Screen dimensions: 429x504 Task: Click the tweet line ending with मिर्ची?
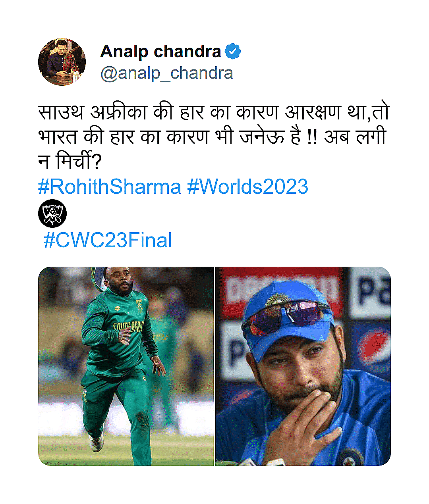(70, 162)
